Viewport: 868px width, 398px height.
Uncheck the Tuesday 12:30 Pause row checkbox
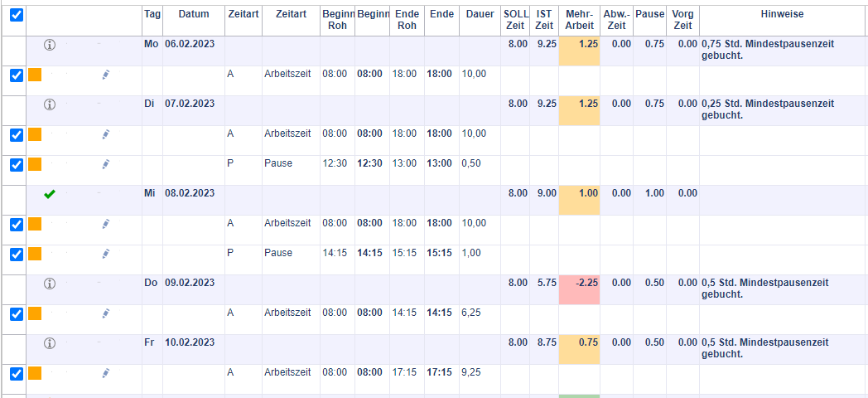click(x=17, y=164)
